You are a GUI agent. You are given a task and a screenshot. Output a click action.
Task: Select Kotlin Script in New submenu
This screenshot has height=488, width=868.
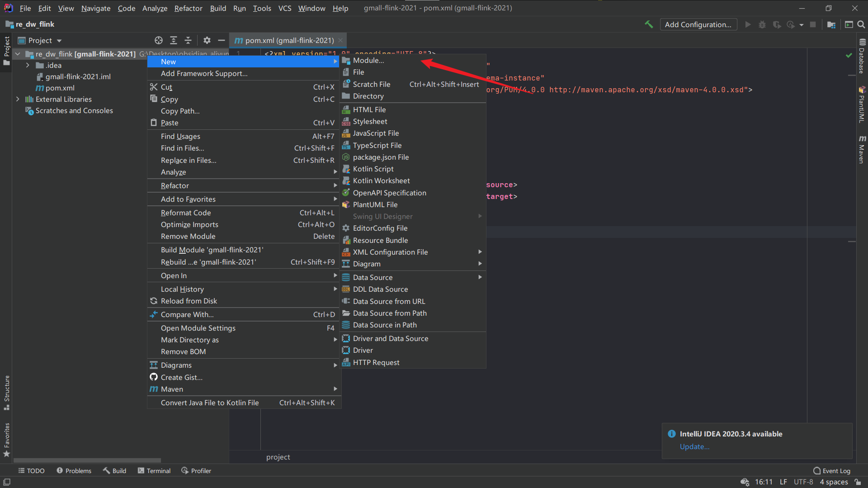click(x=413, y=169)
